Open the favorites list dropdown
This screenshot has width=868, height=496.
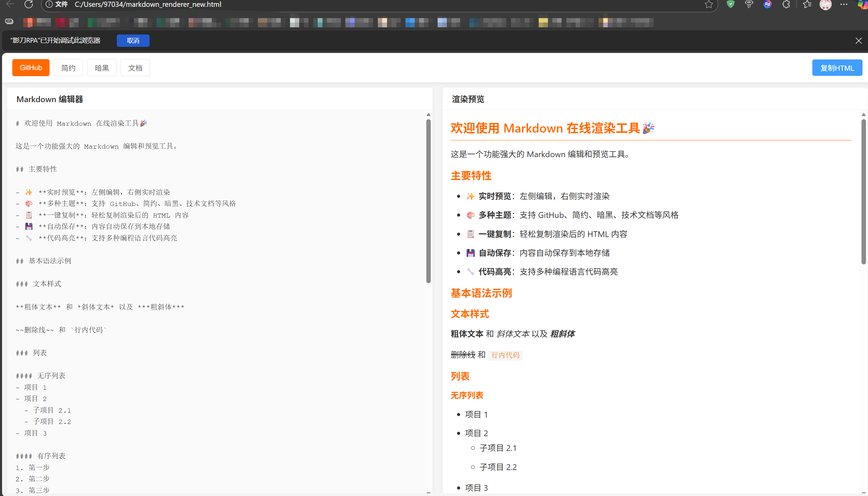[x=807, y=4]
